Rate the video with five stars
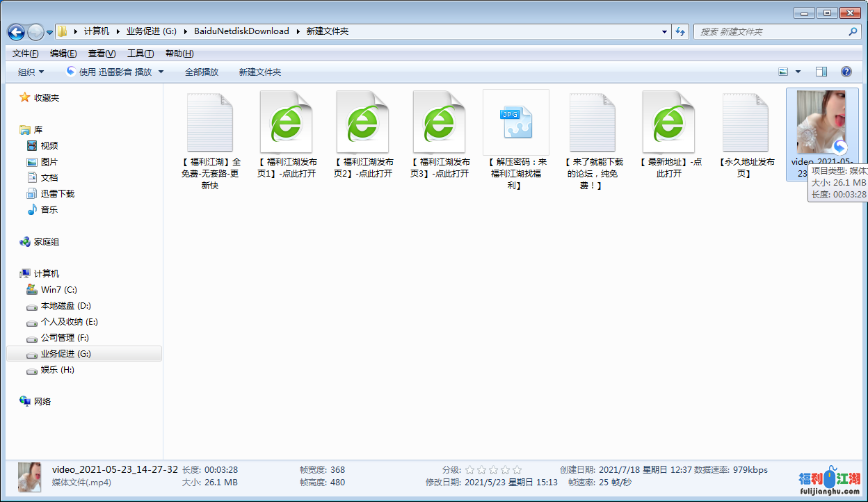Viewport: 868px width, 502px height. point(517,470)
